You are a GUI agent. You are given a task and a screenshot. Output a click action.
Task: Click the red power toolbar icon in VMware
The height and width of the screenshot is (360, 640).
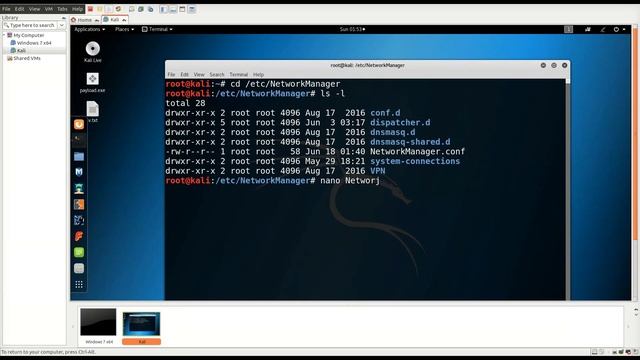coord(90,9)
